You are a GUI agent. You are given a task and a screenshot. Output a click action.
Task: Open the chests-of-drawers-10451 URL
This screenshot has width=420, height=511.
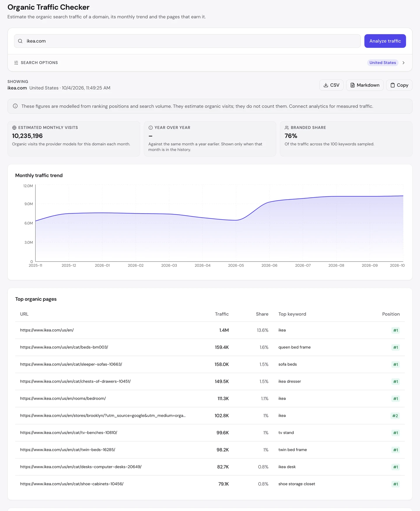[75, 381]
